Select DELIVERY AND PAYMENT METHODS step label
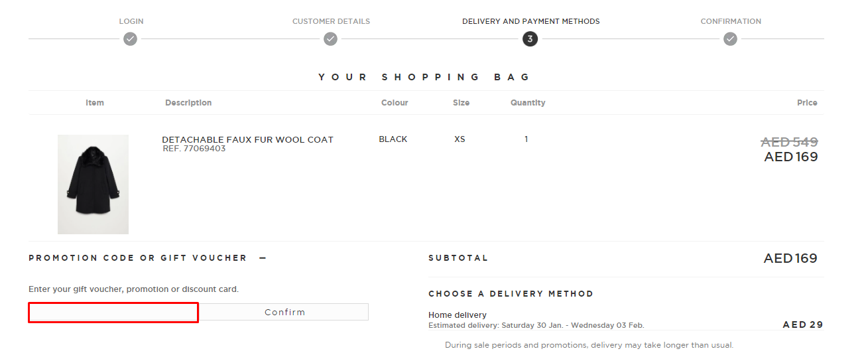868x359 pixels. 530,21
